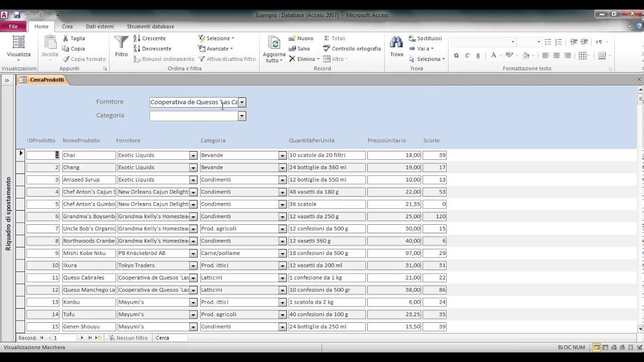
Task: Save the record with Salva
Action: pyautogui.click(x=299, y=49)
